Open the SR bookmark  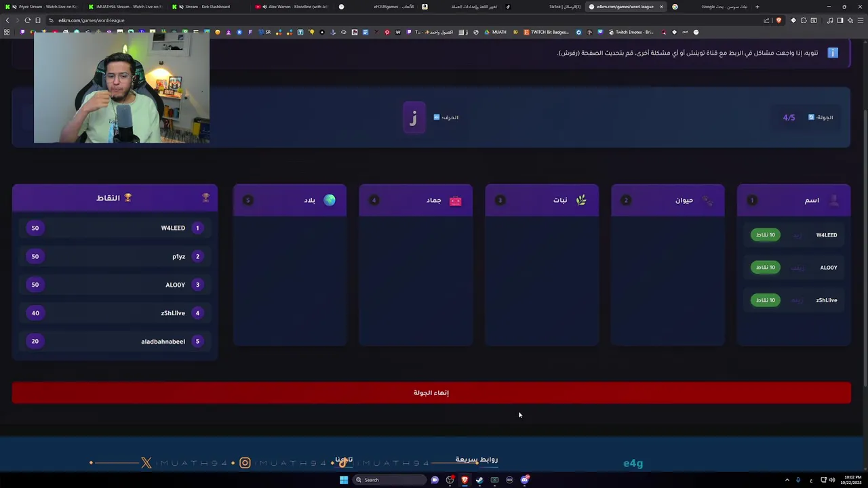264,32
